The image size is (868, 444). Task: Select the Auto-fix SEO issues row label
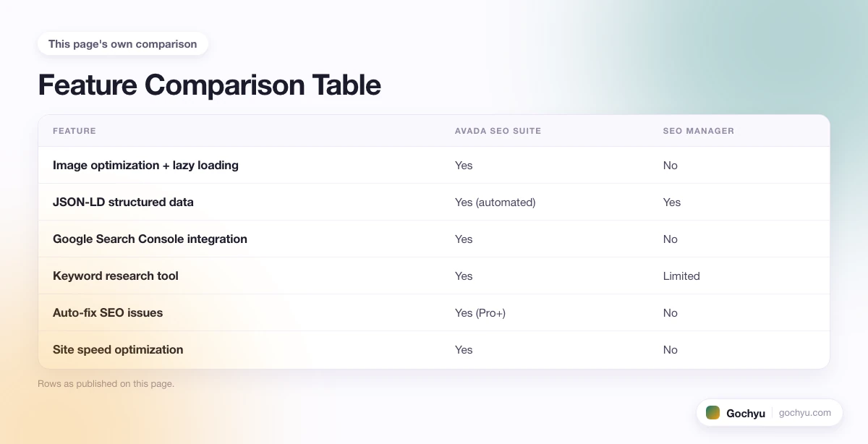pos(108,313)
